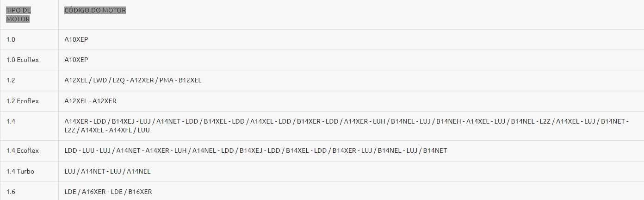Click the L2Z / A14XEL - A14XFL / LUU line

[107, 130]
